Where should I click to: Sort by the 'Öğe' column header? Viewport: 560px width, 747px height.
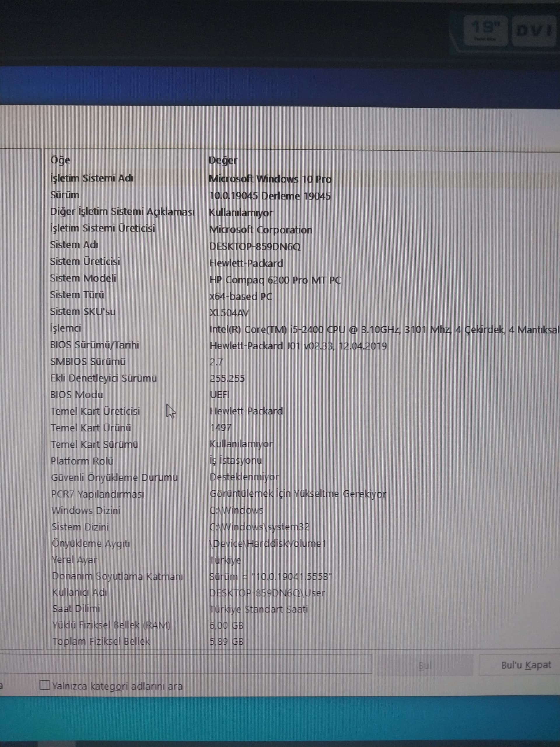(x=60, y=160)
